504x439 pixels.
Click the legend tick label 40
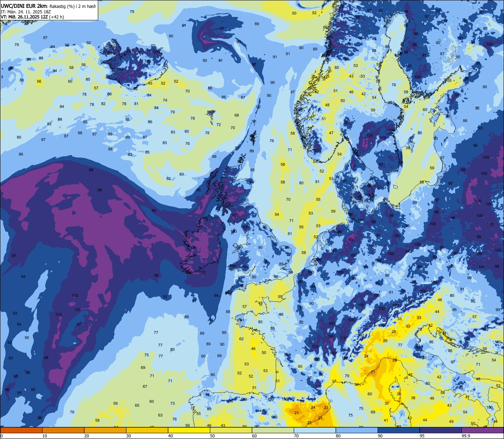[x=170, y=436]
